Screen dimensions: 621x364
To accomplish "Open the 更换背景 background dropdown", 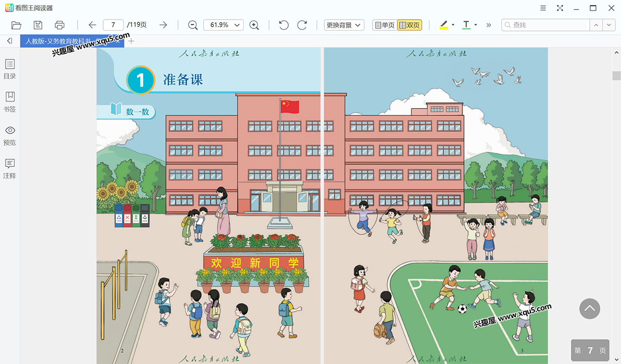I will tap(344, 25).
